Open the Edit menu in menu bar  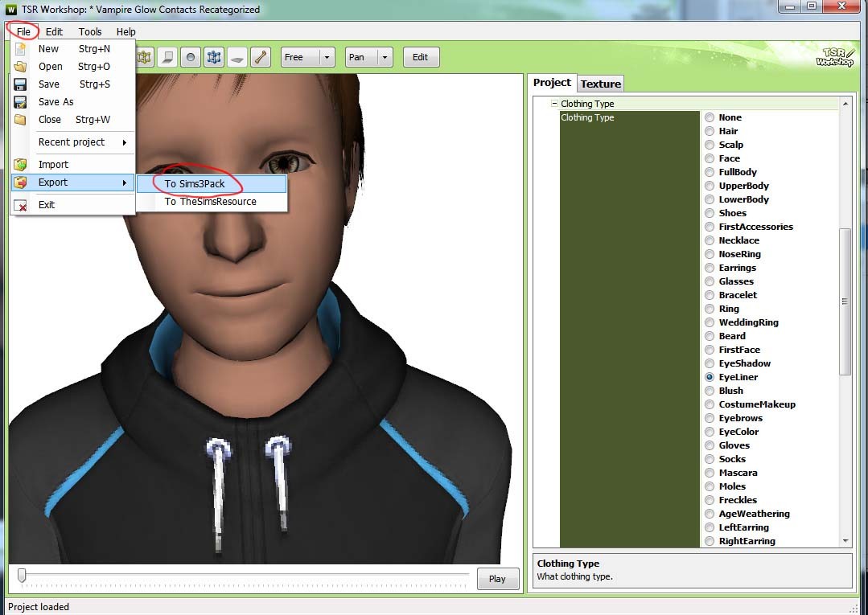(x=54, y=31)
